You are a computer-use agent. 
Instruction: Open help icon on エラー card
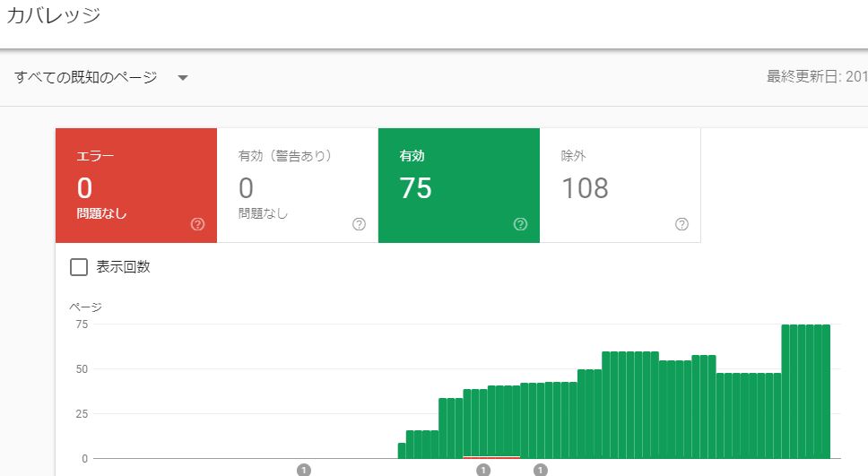[x=197, y=224]
